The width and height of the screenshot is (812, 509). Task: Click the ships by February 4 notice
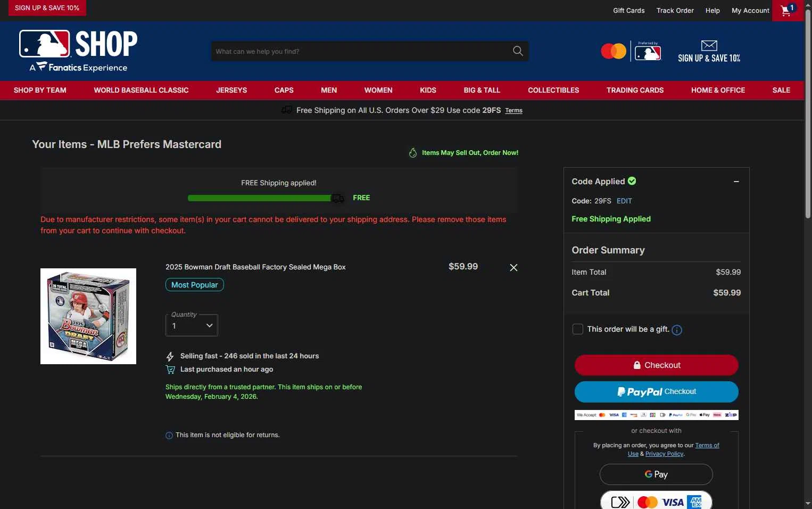click(x=263, y=392)
